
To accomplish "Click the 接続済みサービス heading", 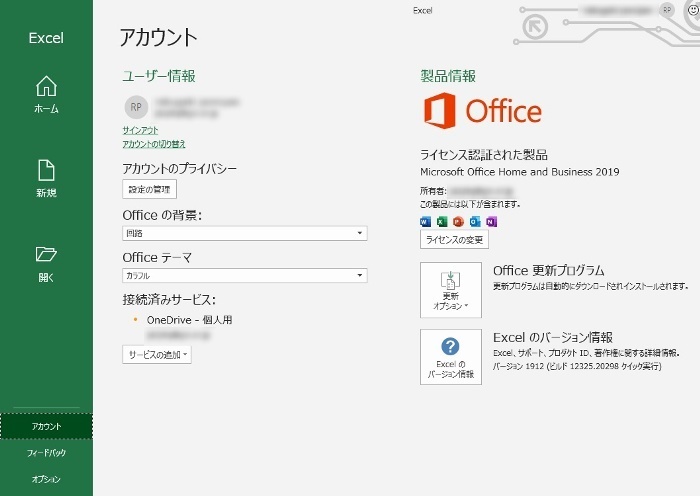I will click(x=169, y=300).
